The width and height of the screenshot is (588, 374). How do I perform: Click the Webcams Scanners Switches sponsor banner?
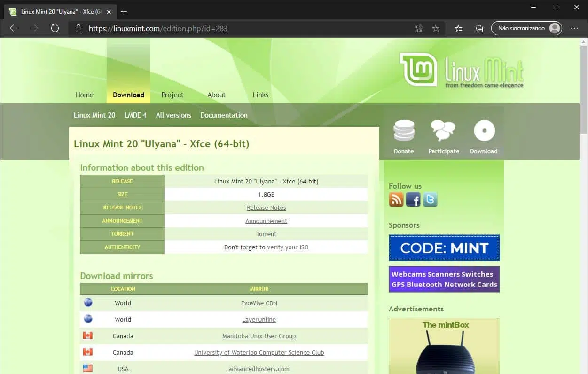tap(444, 279)
